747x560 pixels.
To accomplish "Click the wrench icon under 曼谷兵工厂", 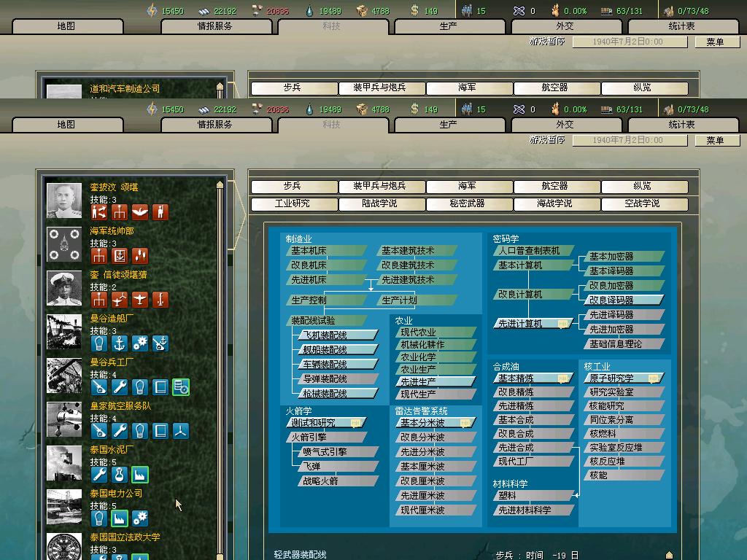I will pos(120,387).
